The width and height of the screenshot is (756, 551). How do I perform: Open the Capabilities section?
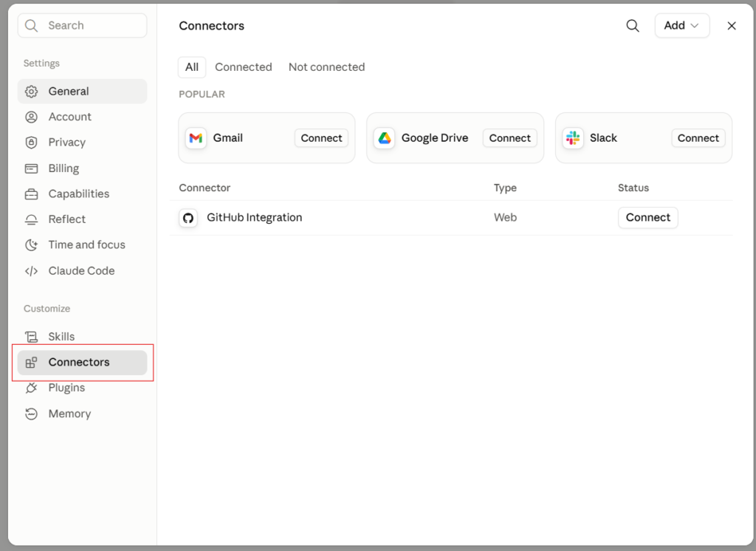(x=83, y=194)
